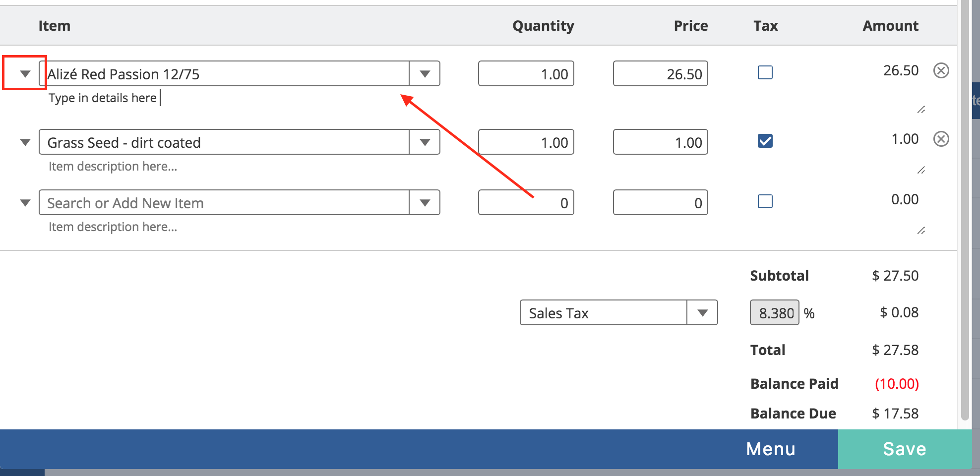Screen dimensions: 980x476
Task: Open the Menu in the bottom bar
Action: [770, 449]
